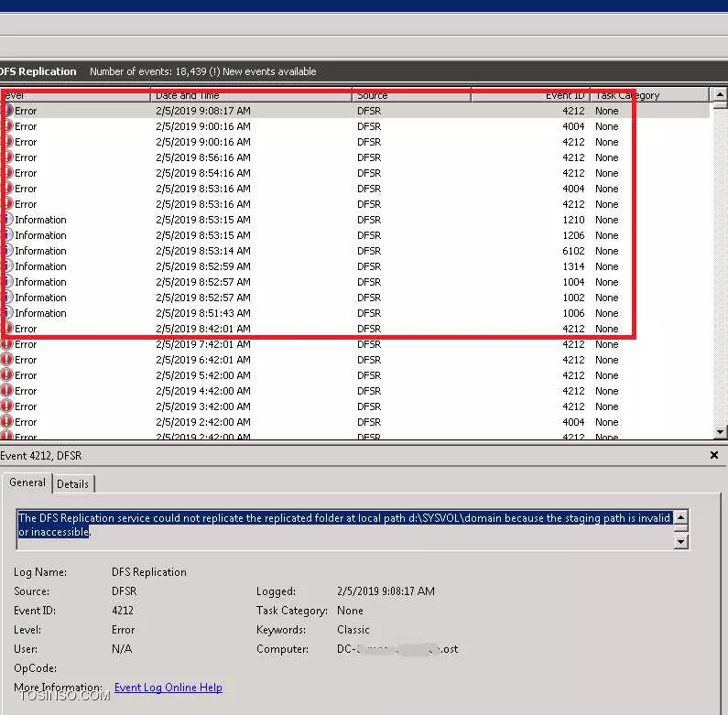Click the Logged value 2/5/2019 9:08:17 AM
The width and height of the screenshot is (728, 715).
point(386,591)
